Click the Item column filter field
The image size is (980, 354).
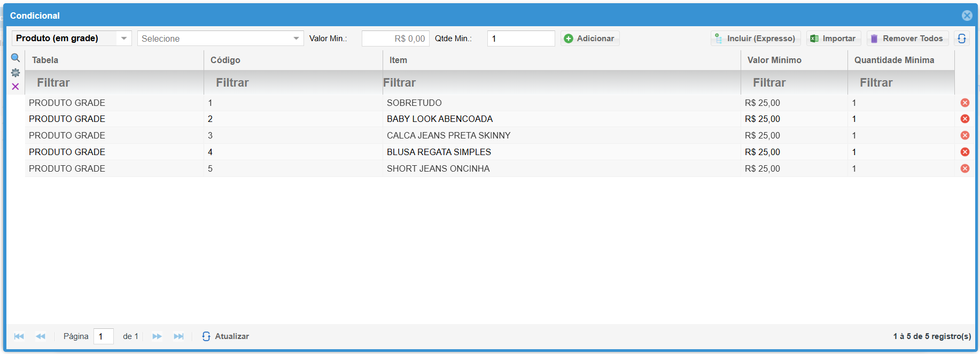pyautogui.click(x=561, y=82)
